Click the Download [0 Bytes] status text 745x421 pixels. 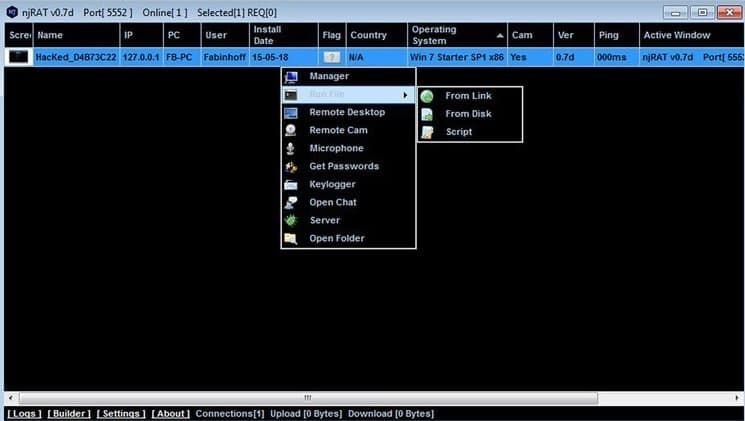(391, 414)
